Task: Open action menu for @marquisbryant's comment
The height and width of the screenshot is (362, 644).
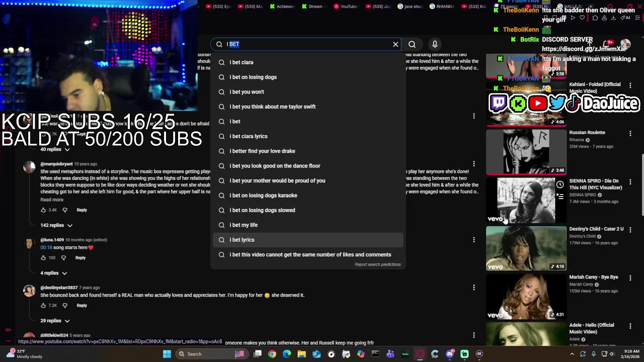Action: click(473, 164)
